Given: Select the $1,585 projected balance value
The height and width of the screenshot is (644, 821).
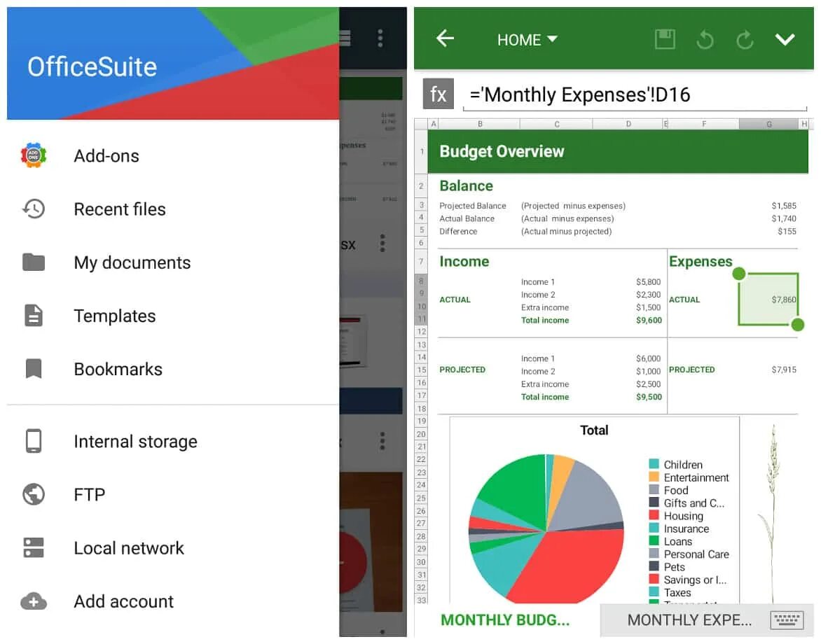Looking at the screenshot, I should click(783, 206).
